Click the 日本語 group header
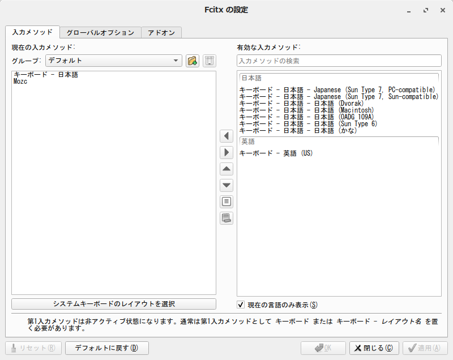 coord(339,78)
